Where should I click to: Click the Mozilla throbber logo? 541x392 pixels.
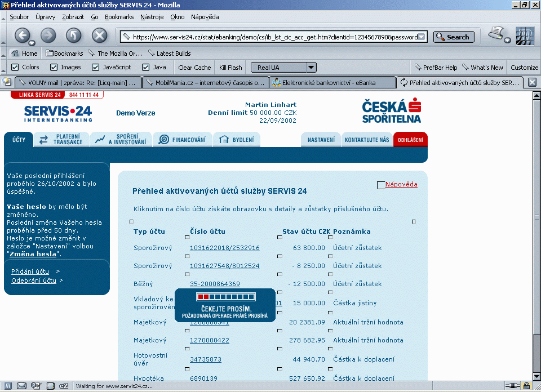525,36
